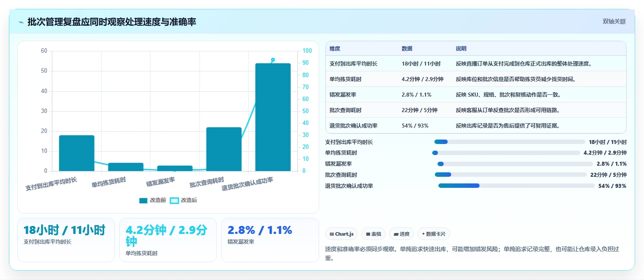Screen dimensions: 644x280
Task: Click the 错发漏发率 x-axis label of the chart
Action: (161, 182)
